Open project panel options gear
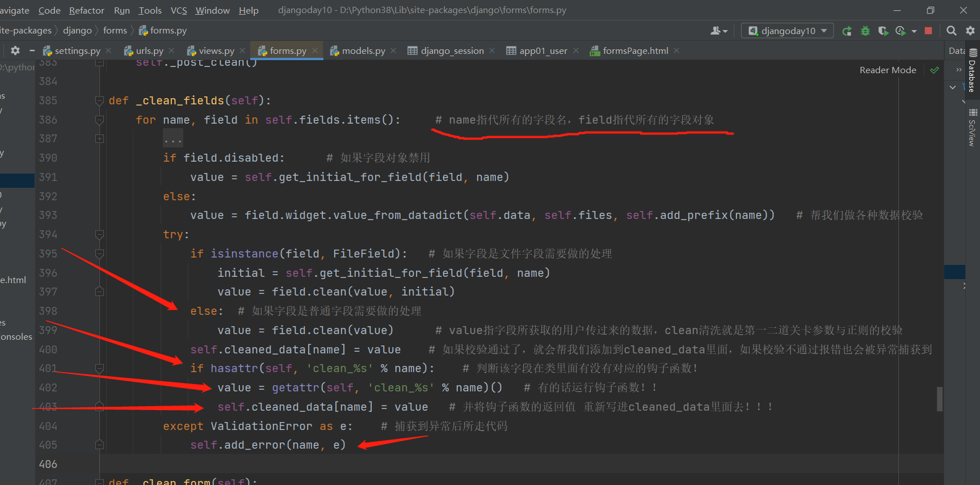Screen dimensions: 980x485 (15, 50)
